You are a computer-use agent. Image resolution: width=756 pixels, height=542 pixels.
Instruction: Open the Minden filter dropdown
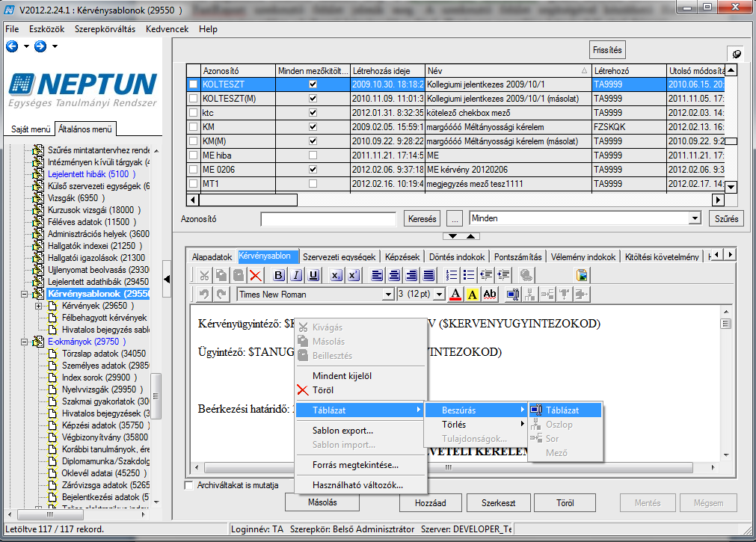coord(694,218)
